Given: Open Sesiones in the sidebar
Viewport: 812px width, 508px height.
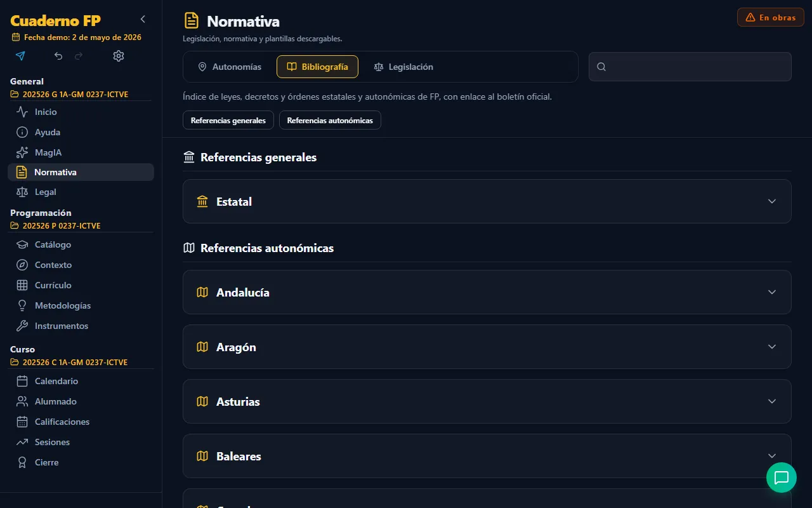Looking at the screenshot, I should (81, 442).
